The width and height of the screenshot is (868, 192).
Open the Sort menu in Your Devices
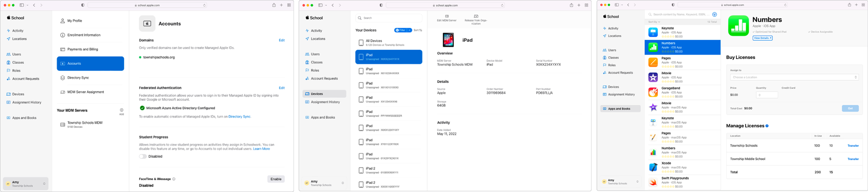click(x=418, y=30)
